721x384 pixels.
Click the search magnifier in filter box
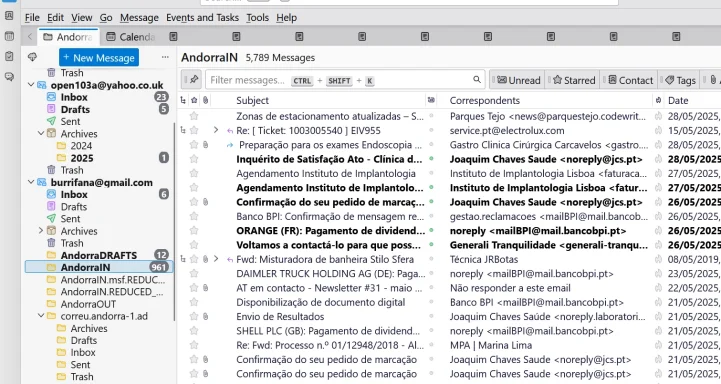tap(477, 80)
